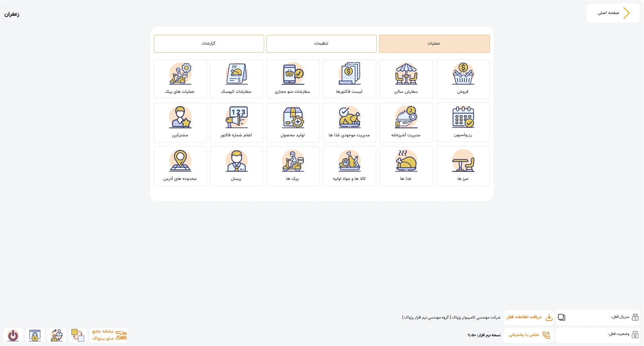Open سفارشات کیوسک (Kiosk orders) icon

click(x=236, y=79)
